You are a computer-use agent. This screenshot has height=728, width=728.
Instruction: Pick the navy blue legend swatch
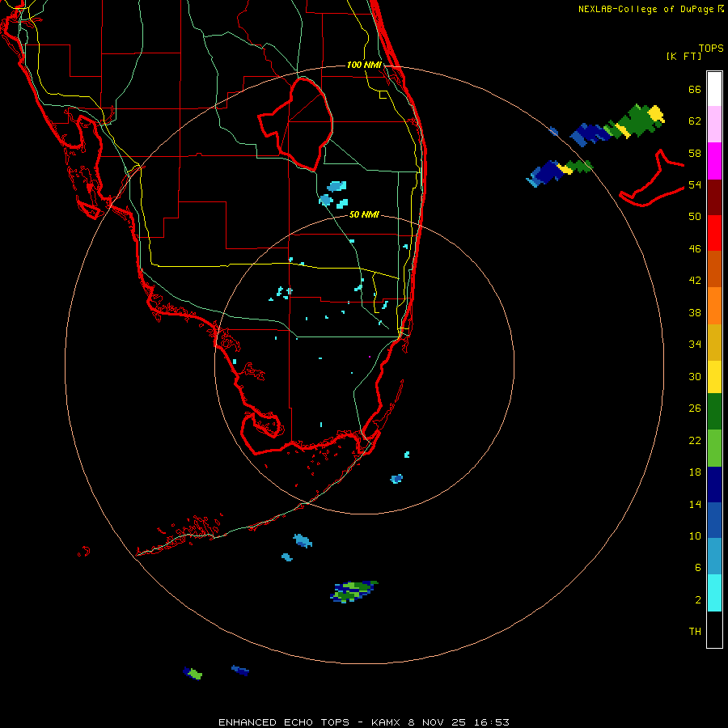pyautogui.click(x=714, y=485)
